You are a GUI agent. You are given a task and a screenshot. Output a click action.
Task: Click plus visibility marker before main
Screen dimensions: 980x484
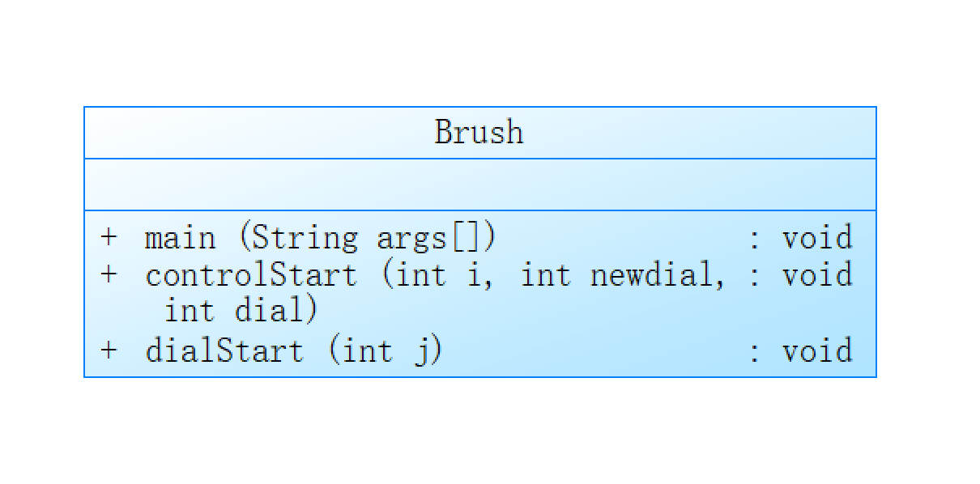coord(109,238)
